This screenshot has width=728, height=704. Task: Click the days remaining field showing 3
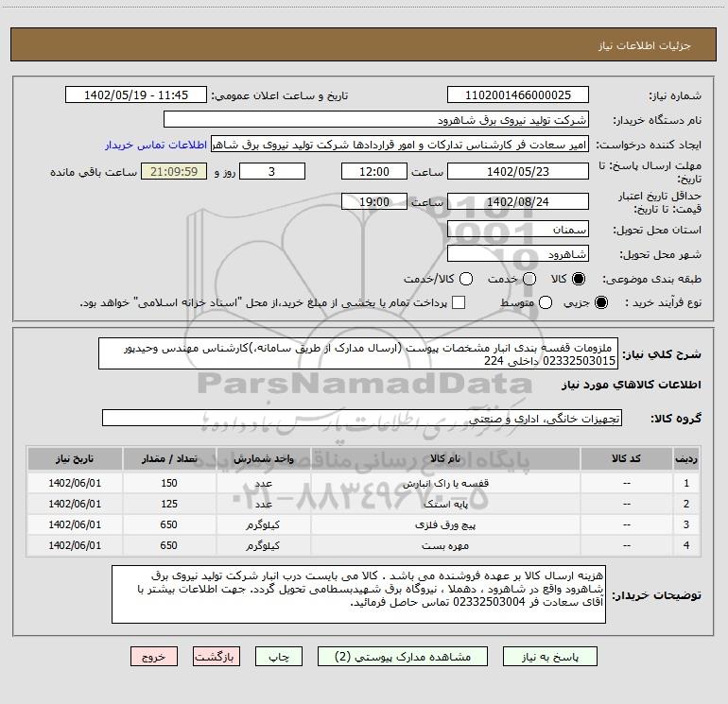272,171
